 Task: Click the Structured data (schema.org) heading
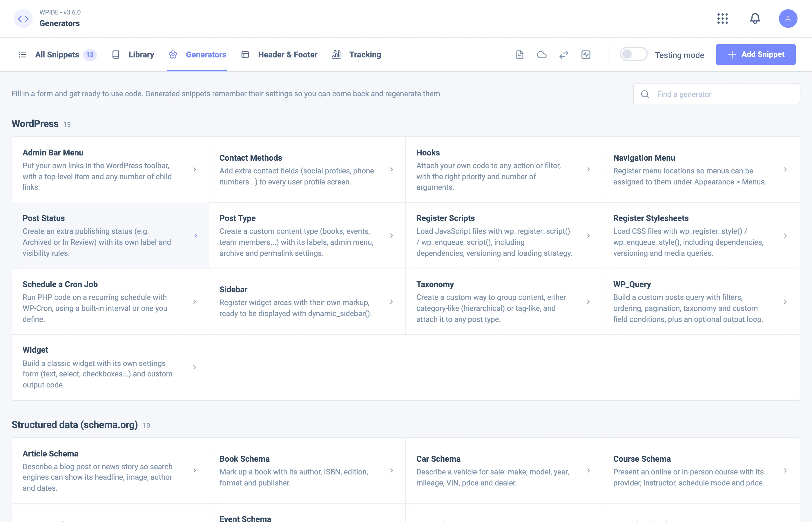pyautogui.click(x=75, y=425)
